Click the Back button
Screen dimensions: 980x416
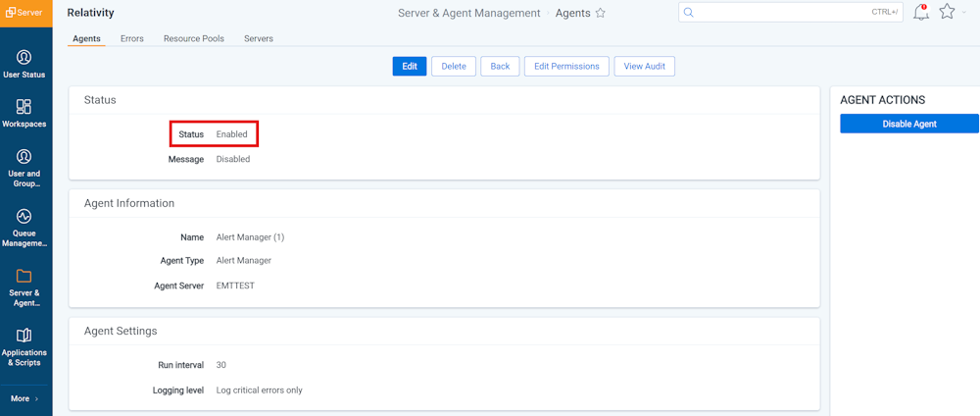tap(500, 67)
